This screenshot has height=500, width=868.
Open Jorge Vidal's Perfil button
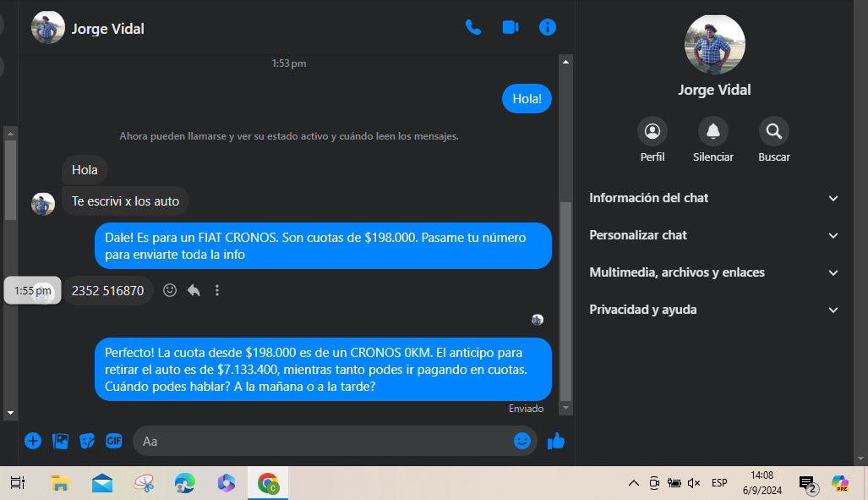click(652, 131)
